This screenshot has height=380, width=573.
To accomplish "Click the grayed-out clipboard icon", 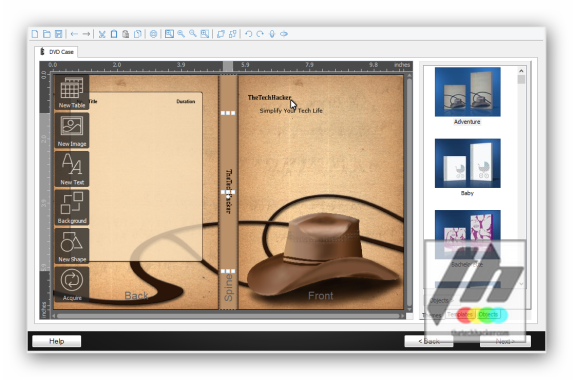I will (126, 34).
